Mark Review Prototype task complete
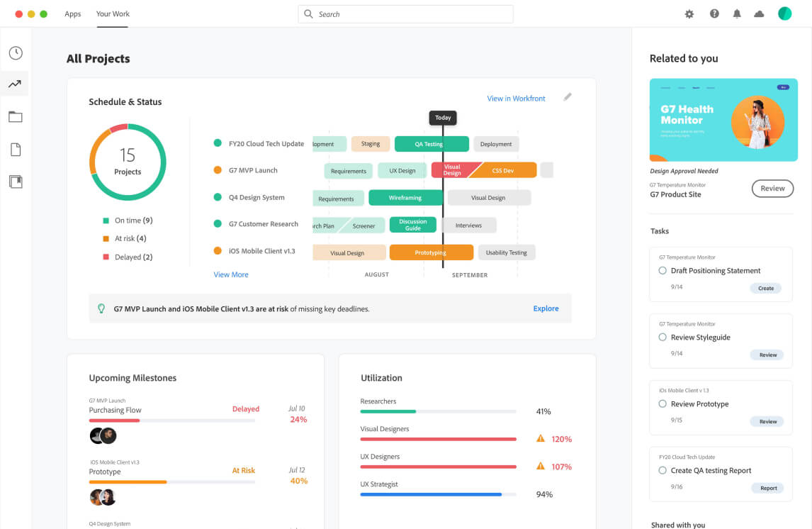The height and width of the screenshot is (529, 812). click(x=662, y=403)
